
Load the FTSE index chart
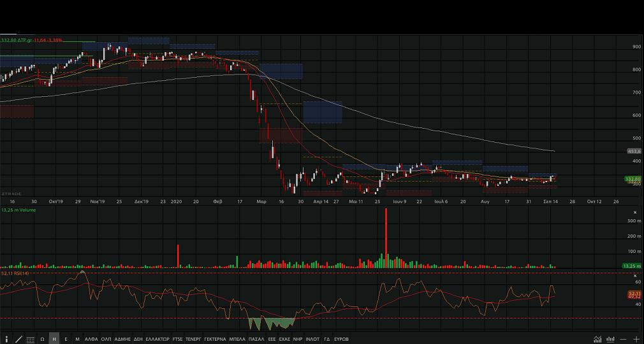click(x=177, y=339)
